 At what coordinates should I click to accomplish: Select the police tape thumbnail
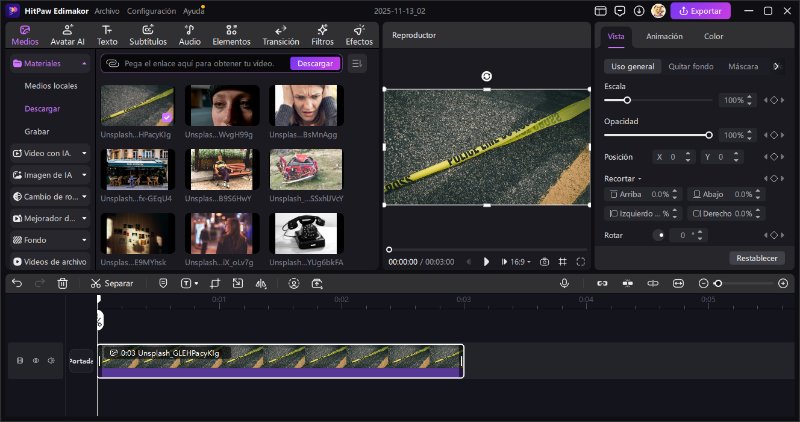pos(137,106)
